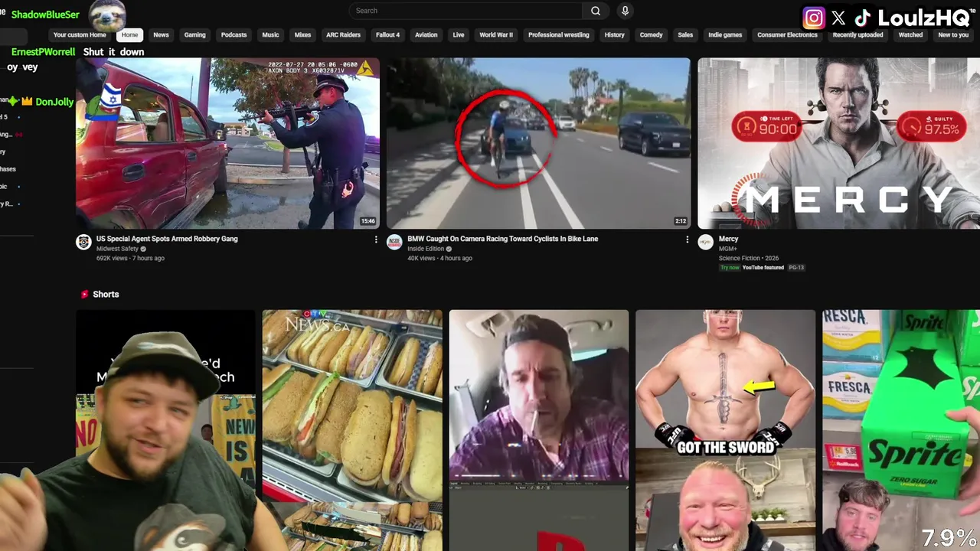Click the Midwest Safety channel name

117,249
